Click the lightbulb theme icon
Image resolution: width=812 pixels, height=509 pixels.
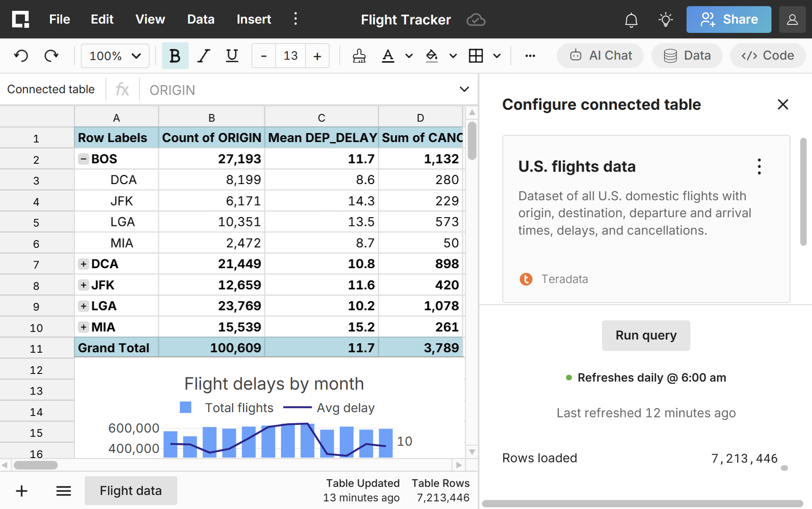pyautogui.click(x=665, y=19)
